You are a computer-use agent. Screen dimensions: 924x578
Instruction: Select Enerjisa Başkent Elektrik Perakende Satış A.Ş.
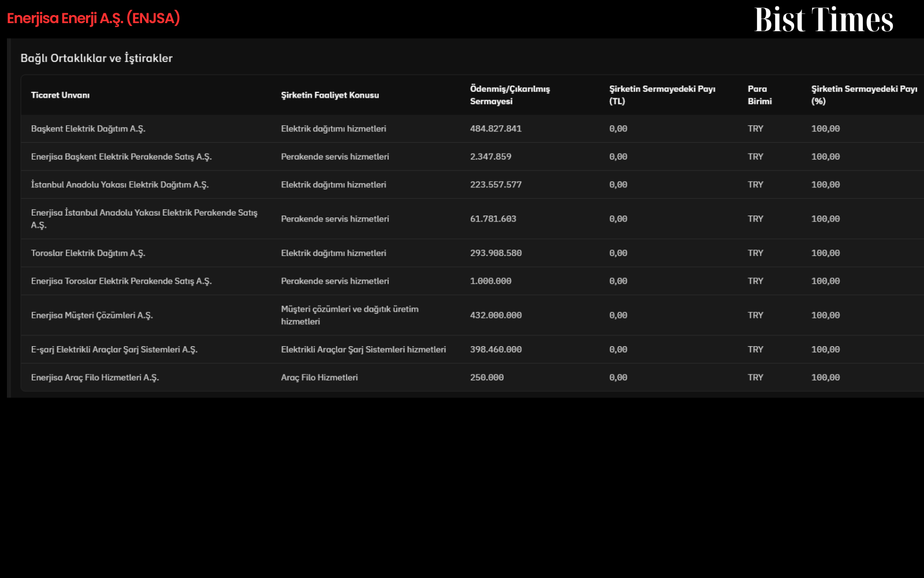(x=121, y=157)
